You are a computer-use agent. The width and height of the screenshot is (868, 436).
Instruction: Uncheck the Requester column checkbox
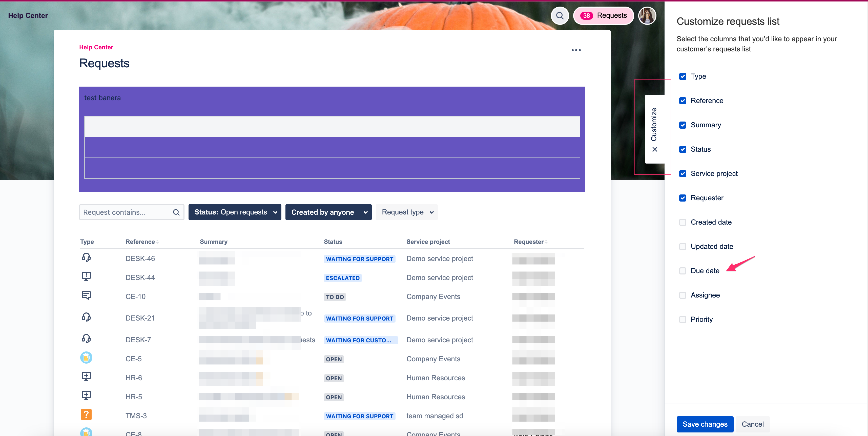pos(683,198)
